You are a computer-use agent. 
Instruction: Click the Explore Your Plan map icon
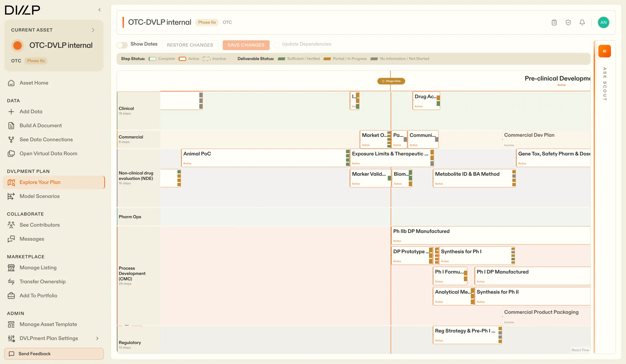[x=11, y=182]
